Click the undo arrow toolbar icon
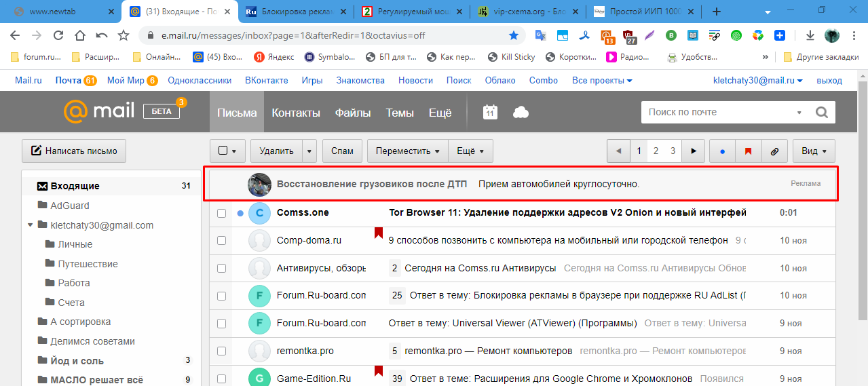Image resolution: width=868 pixels, height=386 pixels. pyautogui.click(x=102, y=35)
